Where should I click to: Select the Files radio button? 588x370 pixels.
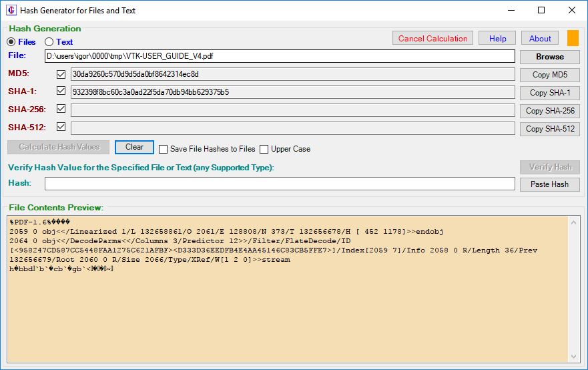pos(12,42)
